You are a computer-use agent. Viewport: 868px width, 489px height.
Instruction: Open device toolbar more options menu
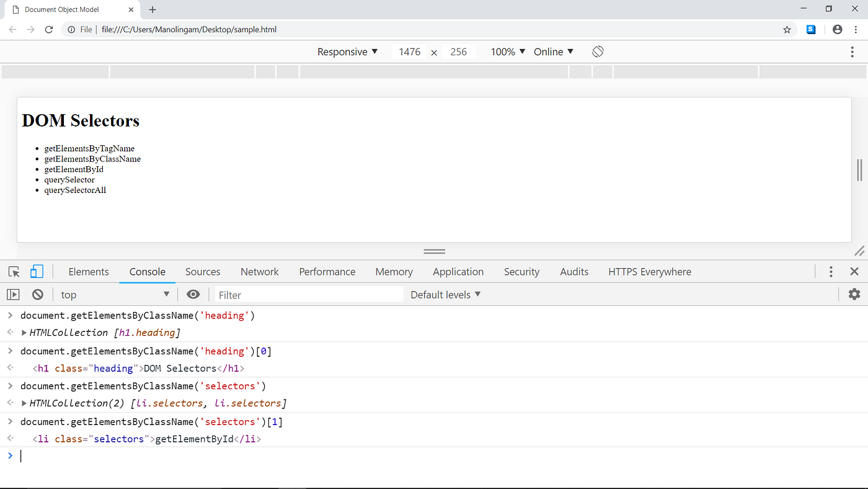click(852, 52)
